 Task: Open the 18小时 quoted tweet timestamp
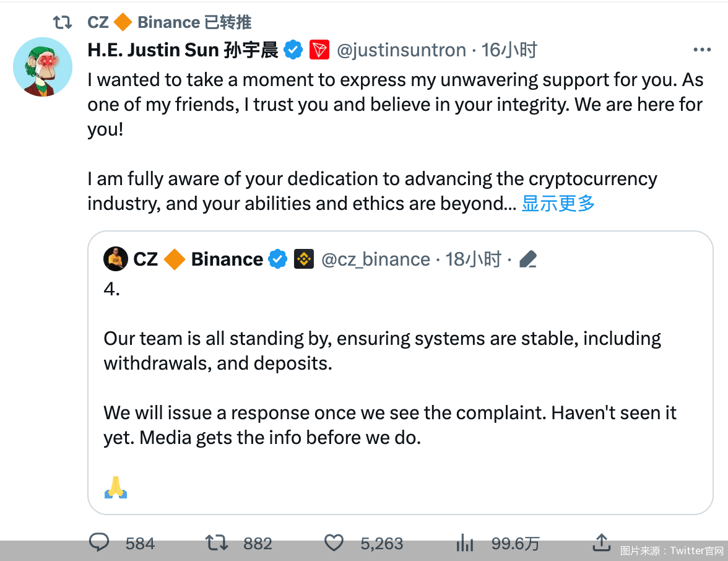click(473, 259)
